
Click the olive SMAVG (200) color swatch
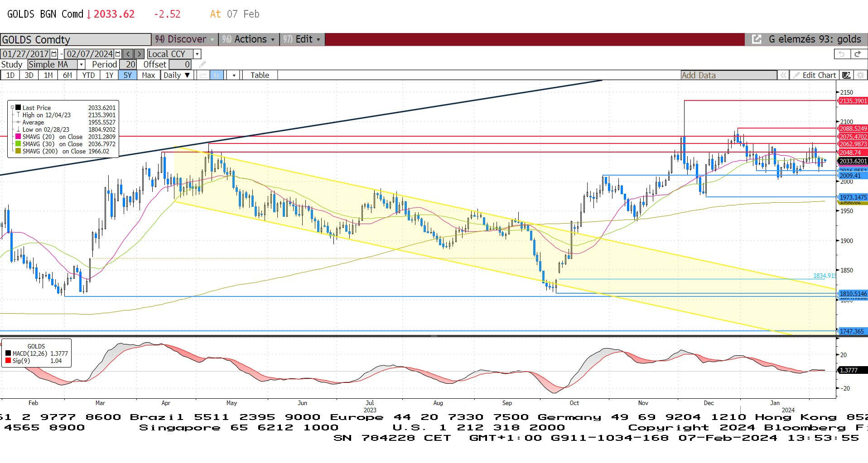[x=18, y=151]
